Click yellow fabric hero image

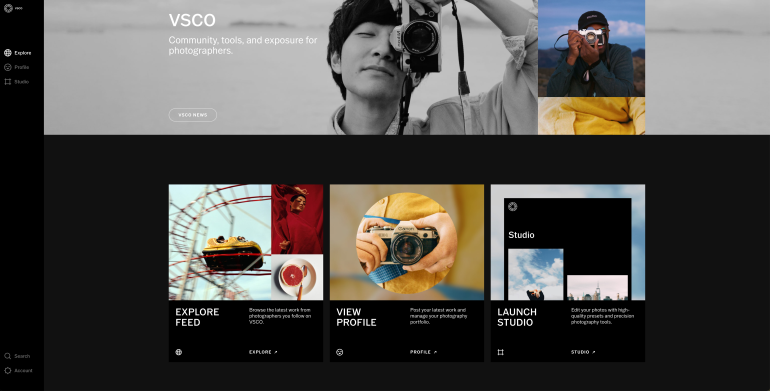[591, 116]
